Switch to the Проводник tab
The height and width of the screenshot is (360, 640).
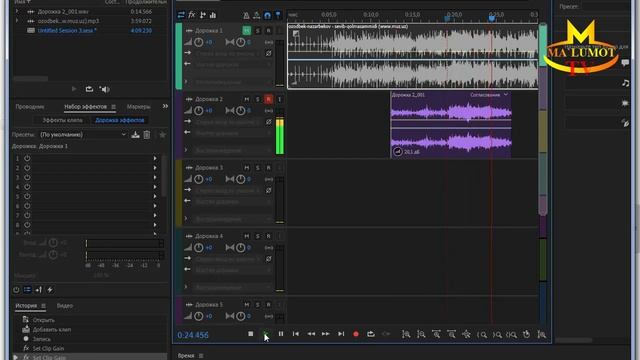tap(30, 107)
